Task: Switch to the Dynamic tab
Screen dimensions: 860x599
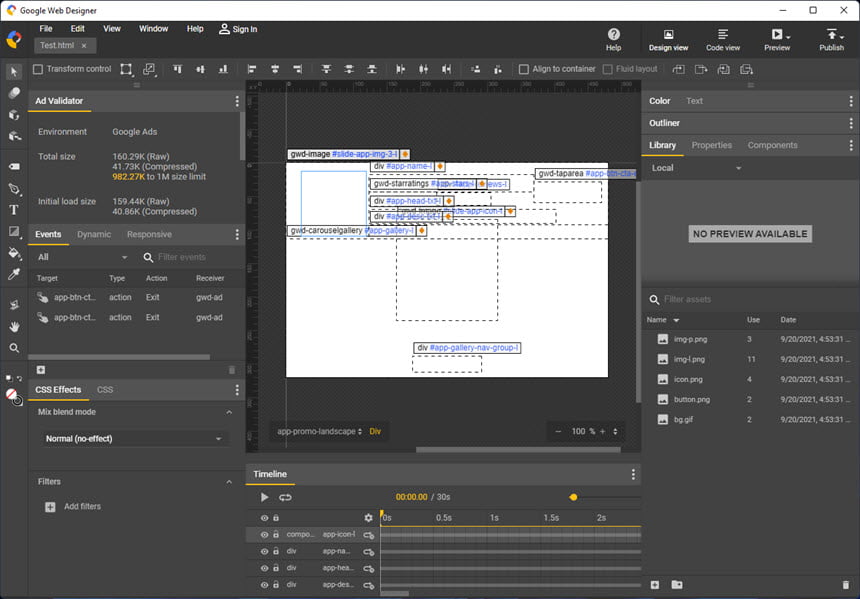Action: pyautogui.click(x=94, y=234)
